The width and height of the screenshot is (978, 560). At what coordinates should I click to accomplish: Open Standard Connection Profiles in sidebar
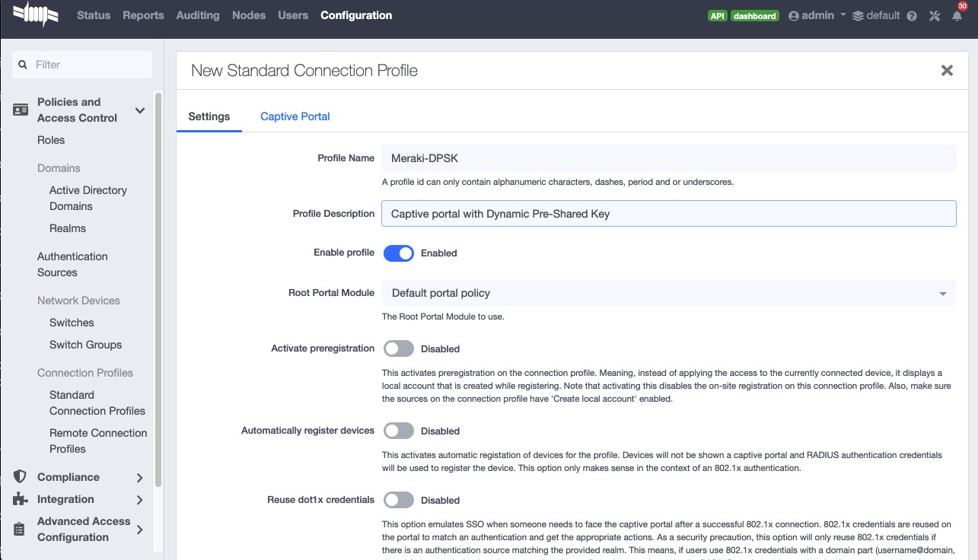[x=97, y=402]
